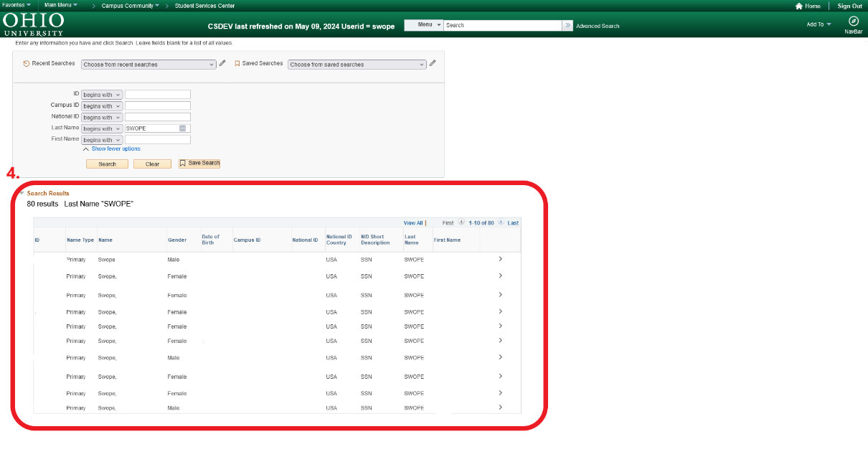Click the Search button

click(107, 164)
